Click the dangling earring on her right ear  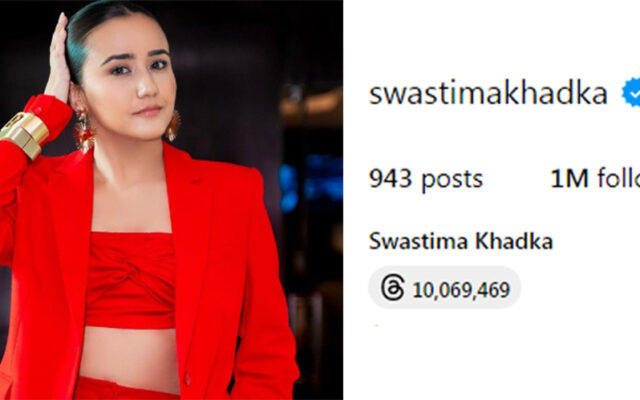[84, 131]
